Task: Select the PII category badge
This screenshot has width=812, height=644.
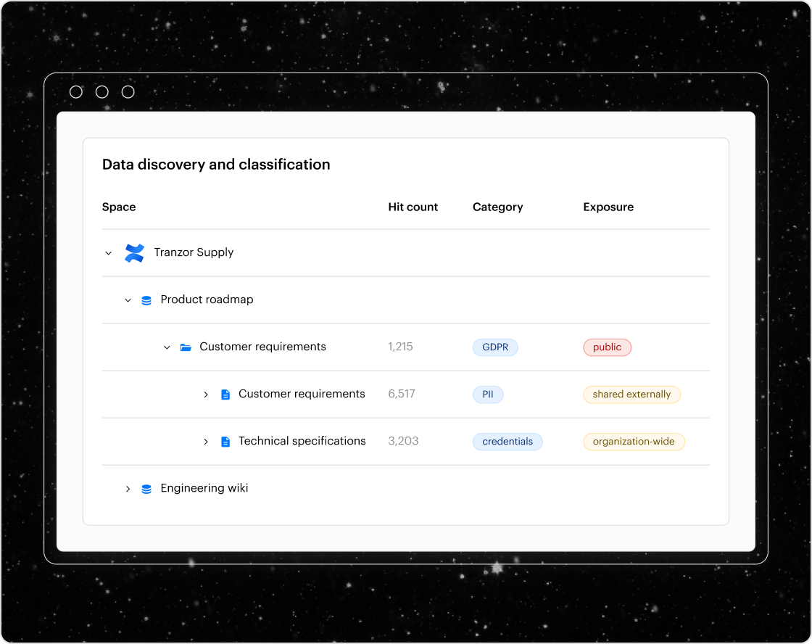Action: [x=488, y=395]
